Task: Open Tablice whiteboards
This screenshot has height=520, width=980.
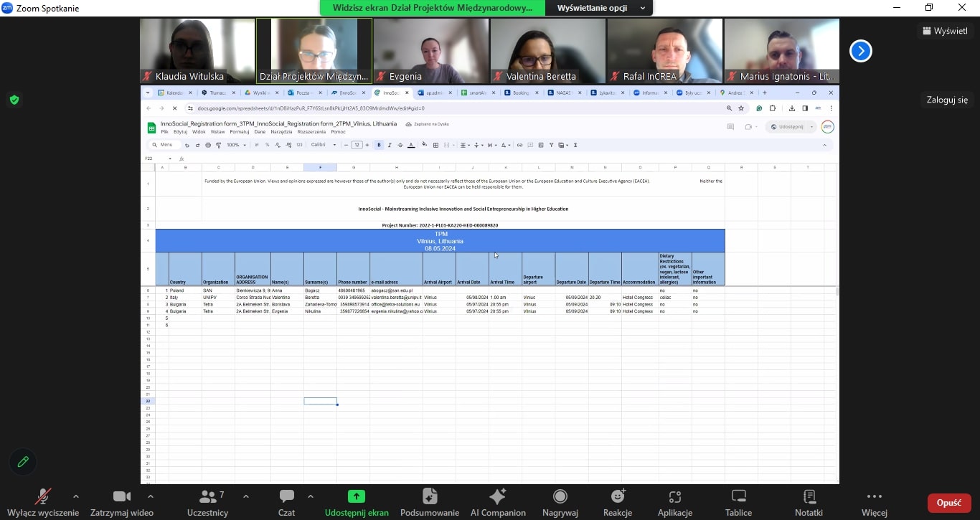Action: point(738,502)
